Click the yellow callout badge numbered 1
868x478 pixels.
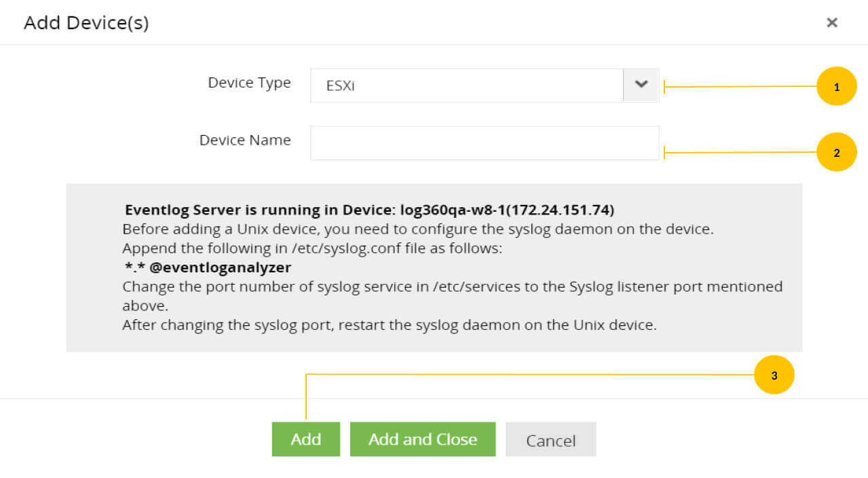pos(836,86)
